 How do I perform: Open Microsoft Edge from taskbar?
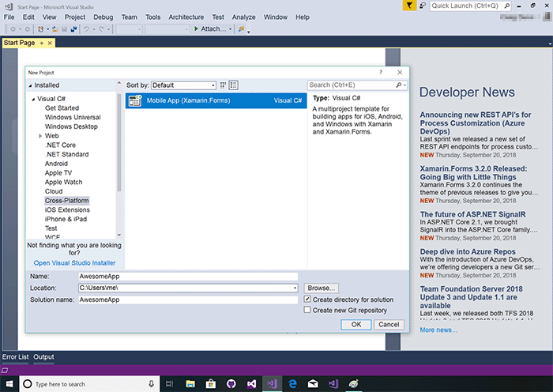point(292,384)
